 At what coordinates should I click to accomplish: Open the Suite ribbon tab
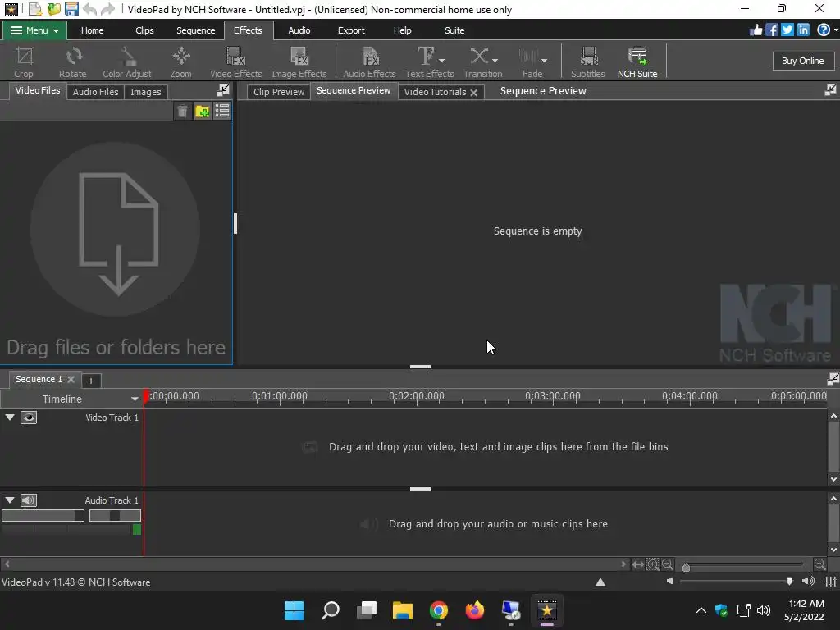[x=454, y=30]
